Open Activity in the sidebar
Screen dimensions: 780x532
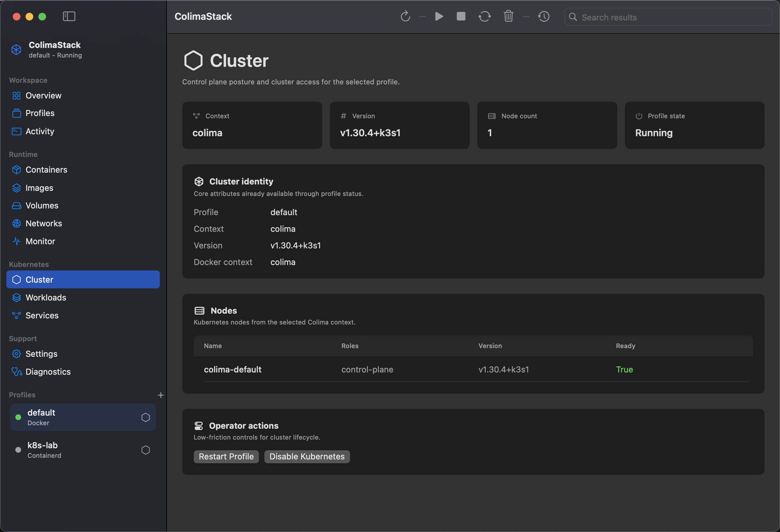click(x=83, y=131)
